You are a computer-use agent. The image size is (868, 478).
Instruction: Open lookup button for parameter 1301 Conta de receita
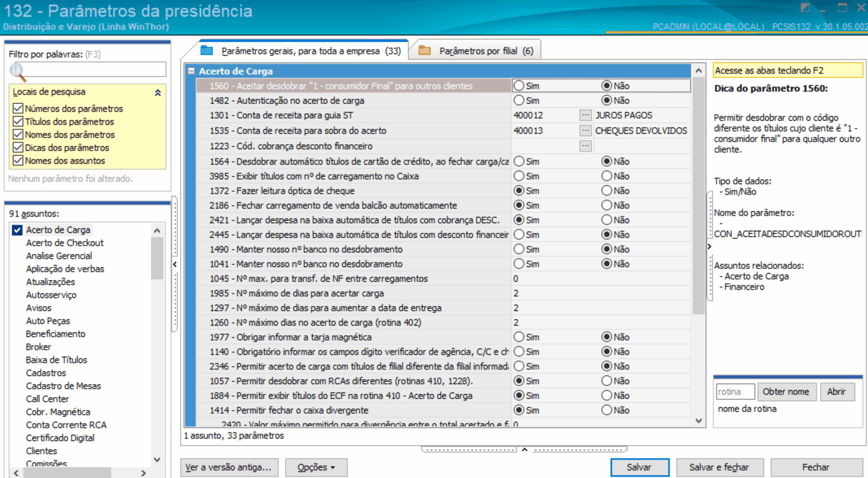pyautogui.click(x=586, y=115)
